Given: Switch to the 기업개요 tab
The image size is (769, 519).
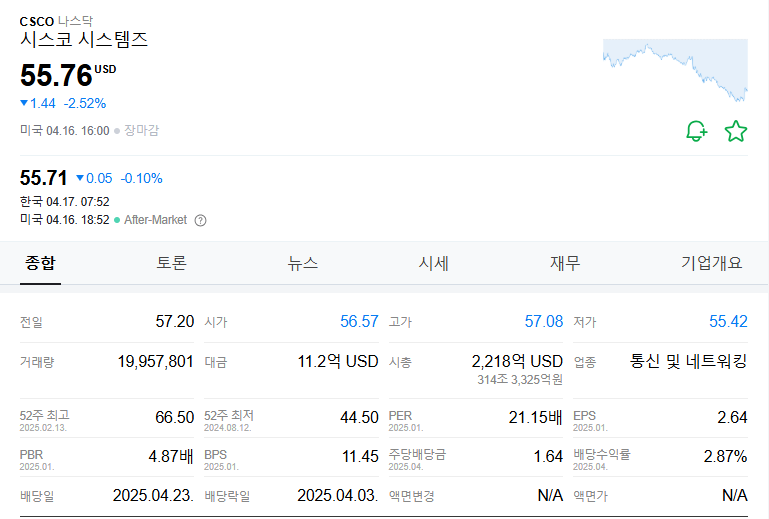Looking at the screenshot, I should click(x=712, y=263).
